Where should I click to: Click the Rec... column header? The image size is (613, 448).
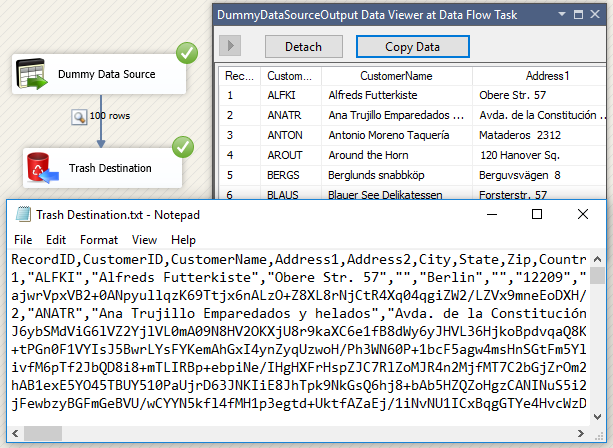pos(239,76)
